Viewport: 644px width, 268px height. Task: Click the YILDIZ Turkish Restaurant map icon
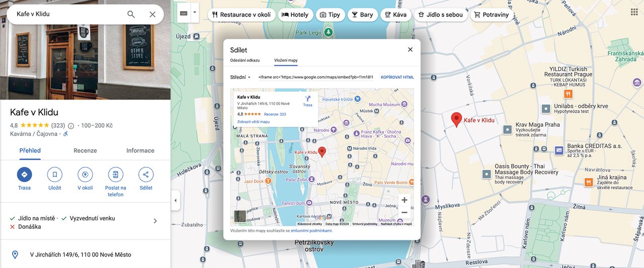tap(569, 94)
